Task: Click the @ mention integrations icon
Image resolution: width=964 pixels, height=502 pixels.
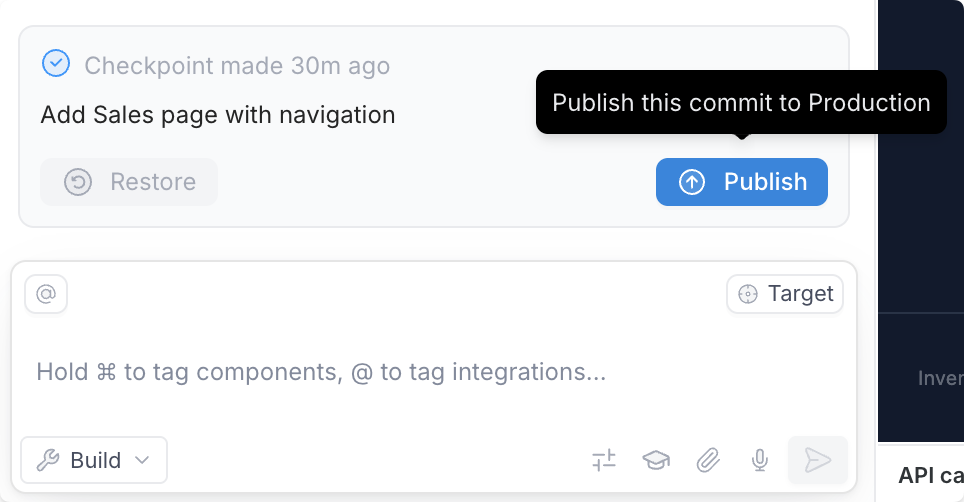Action: pyautogui.click(x=46, y=294)
